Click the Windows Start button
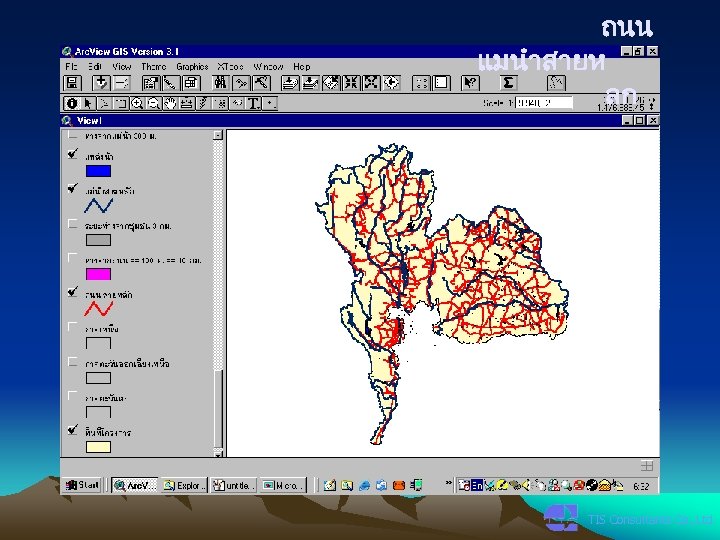 coord(84,485)
